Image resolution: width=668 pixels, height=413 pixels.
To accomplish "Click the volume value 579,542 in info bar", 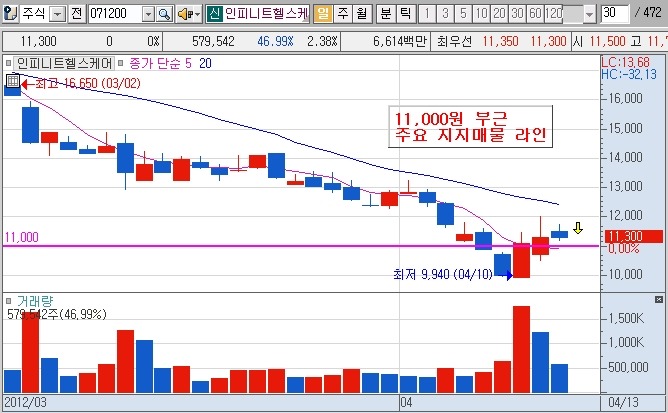I will (x=213, y=41).
